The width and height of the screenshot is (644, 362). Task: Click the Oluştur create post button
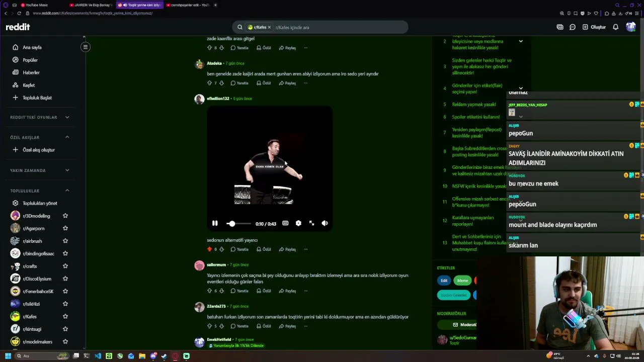coord(594,27)
